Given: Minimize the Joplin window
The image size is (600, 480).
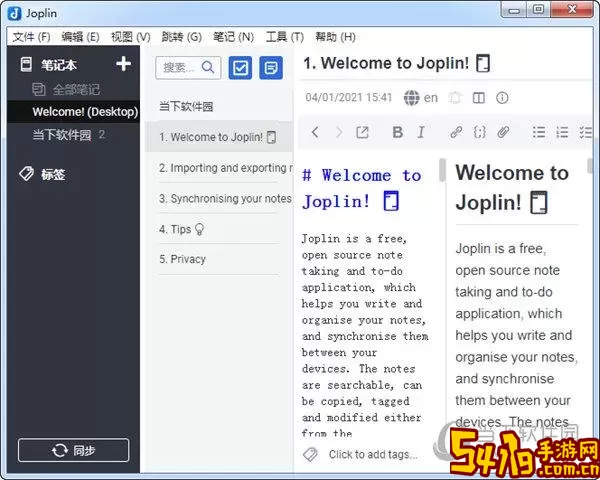Looking at the screenshot, I should 514,10.
